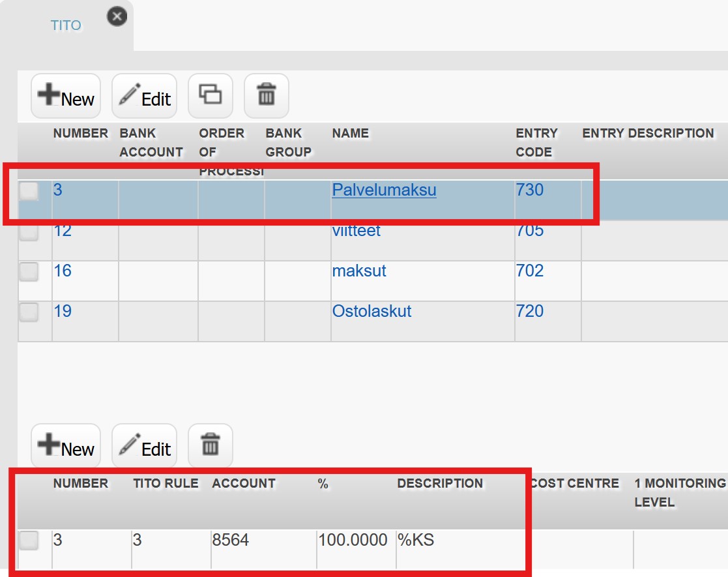Switch to the TITO tab
Screen dimensions: 728x577
point(65,25)
